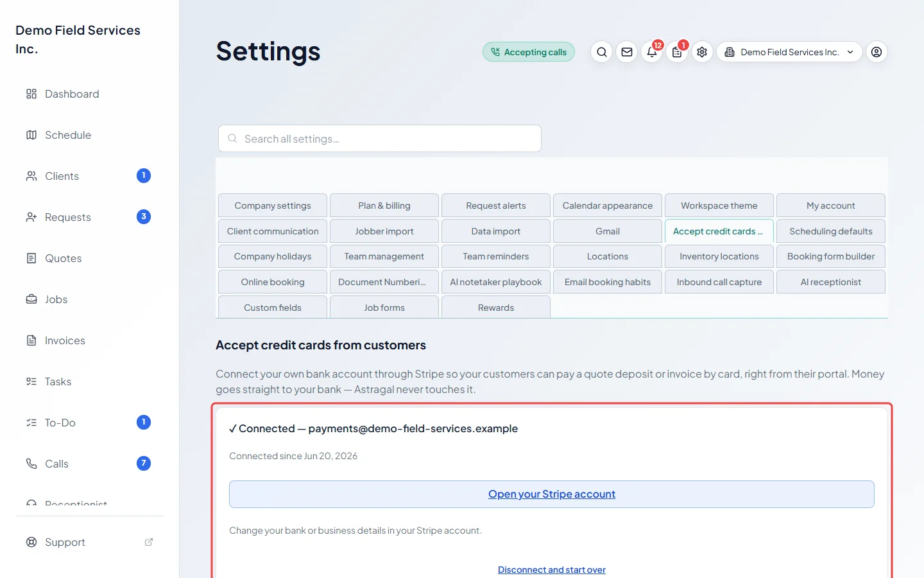The image size is (924, 578).
Task: Open the Gmail settings tab
Action: pos(608,231)
